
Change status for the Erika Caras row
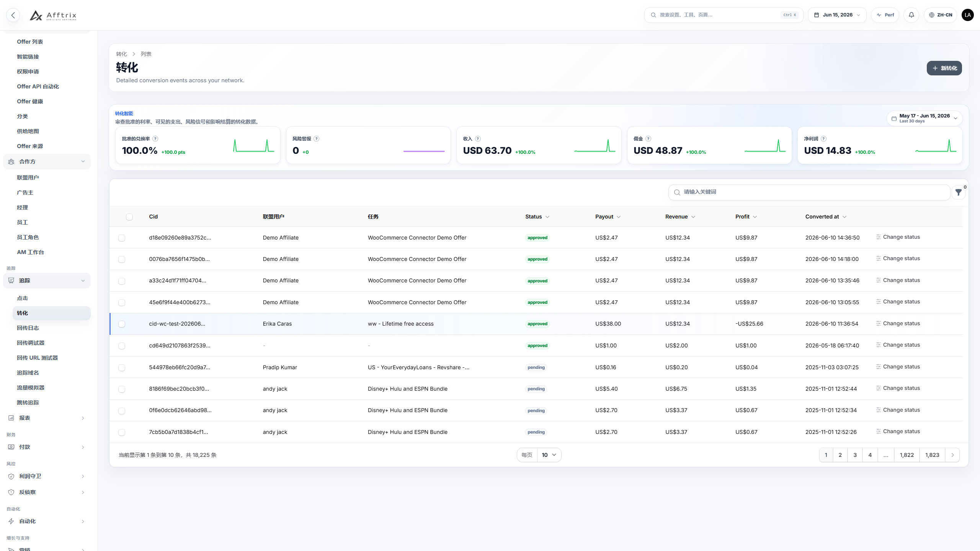(x=898, y=323)
